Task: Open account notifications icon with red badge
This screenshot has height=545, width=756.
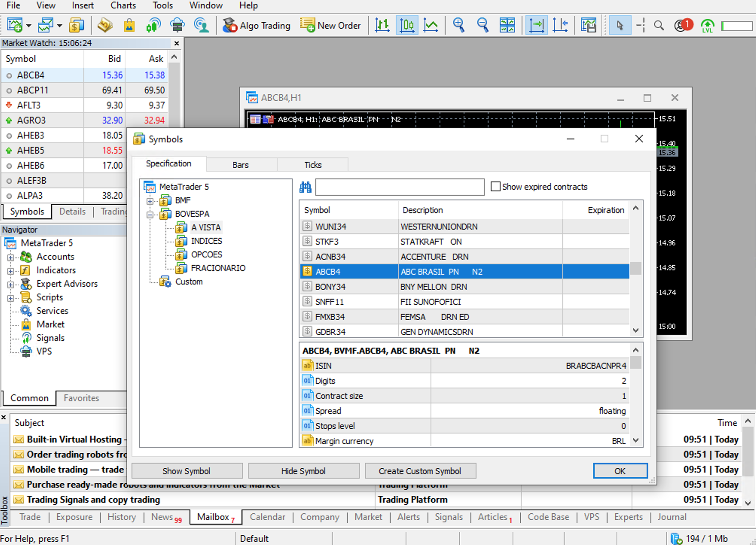Action: pyautogui.click(x=683, y=26)
